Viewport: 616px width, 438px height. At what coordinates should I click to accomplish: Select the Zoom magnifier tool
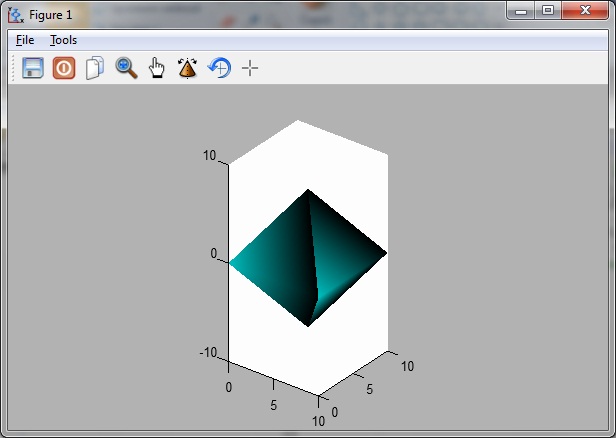(x=126, y=68)
